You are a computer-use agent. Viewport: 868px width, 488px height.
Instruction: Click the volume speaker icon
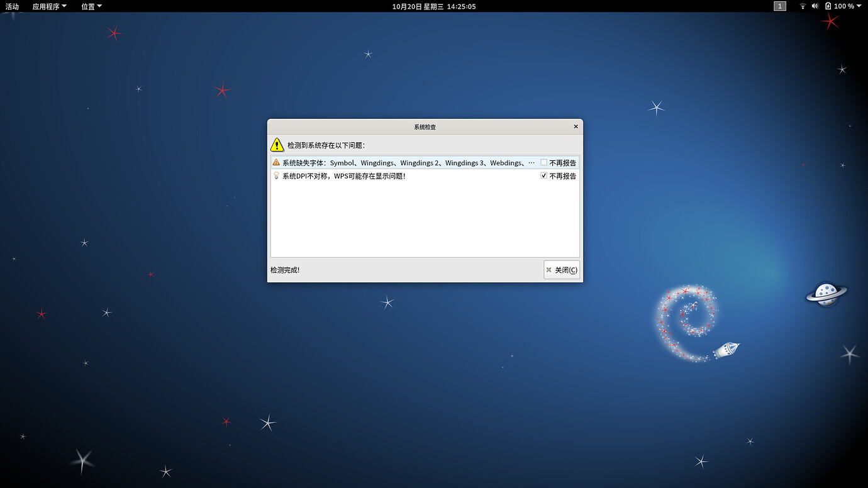coord(815,6)
